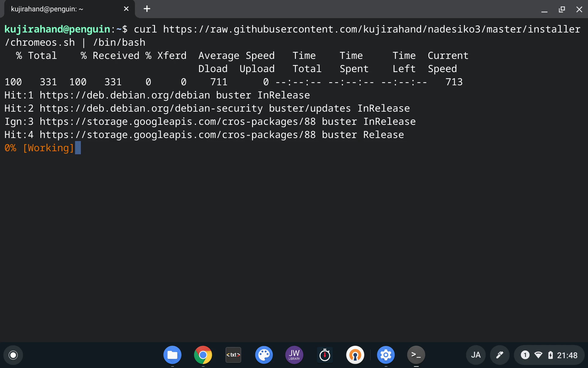Click the Average Speed column header
The image size is (588, 368).
pos(236,56)
